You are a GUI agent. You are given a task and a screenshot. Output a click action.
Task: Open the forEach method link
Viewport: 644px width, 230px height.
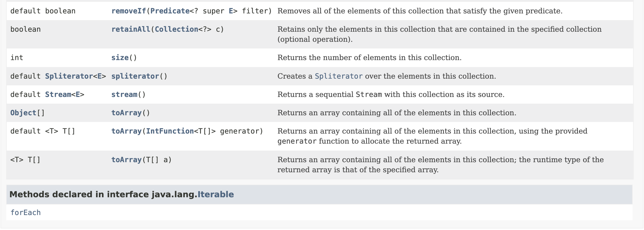[26, 213]
